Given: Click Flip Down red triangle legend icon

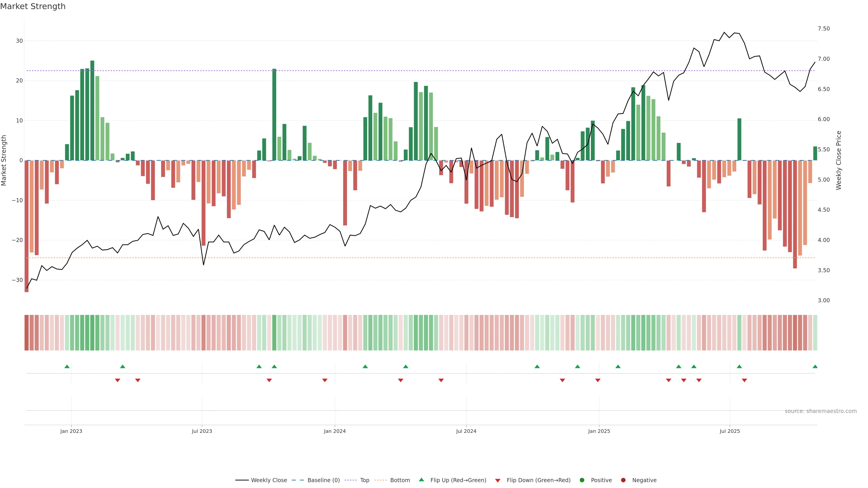Looking at the screenshot, I should (498, 481).
